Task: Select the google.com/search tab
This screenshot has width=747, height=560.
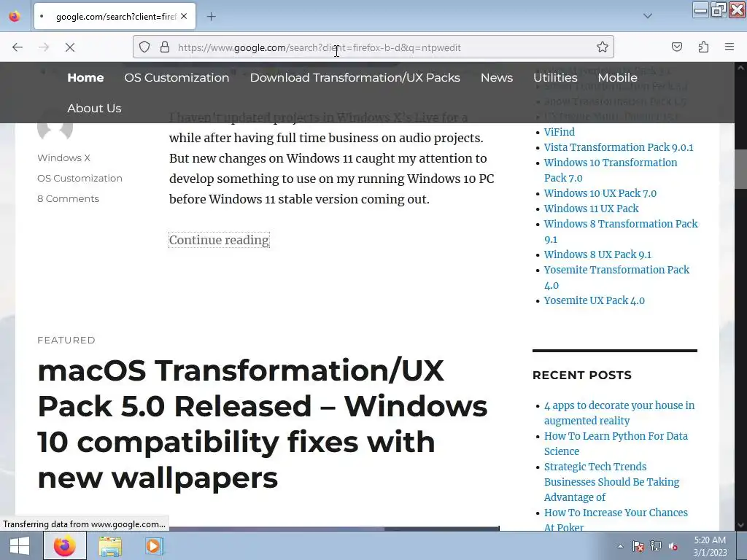Action: tap(115, 16)
